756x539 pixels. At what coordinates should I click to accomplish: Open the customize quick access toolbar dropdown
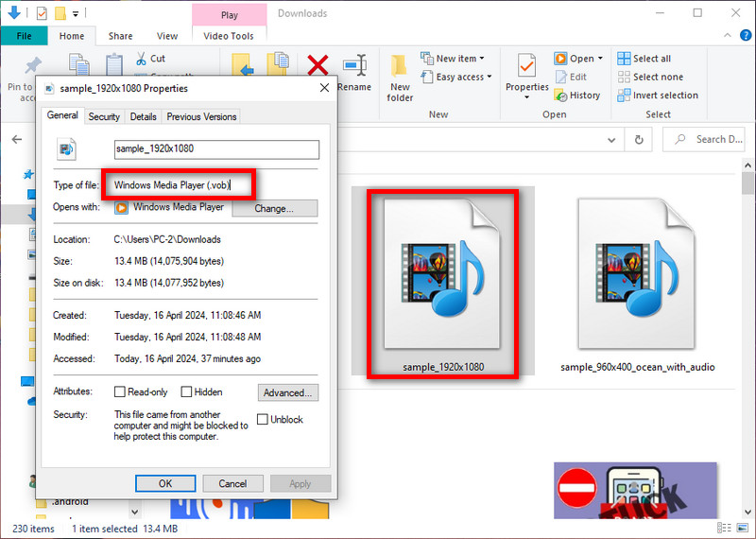(76, 14)
